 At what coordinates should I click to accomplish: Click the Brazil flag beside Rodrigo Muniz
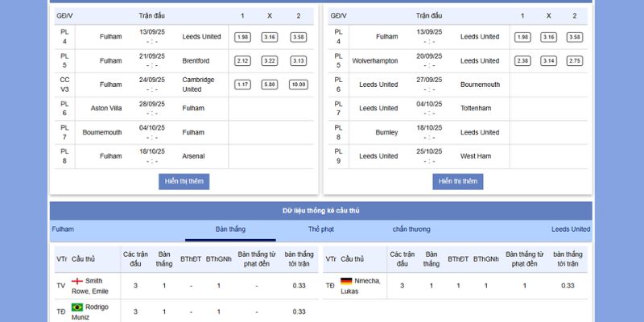coord(77,308)
